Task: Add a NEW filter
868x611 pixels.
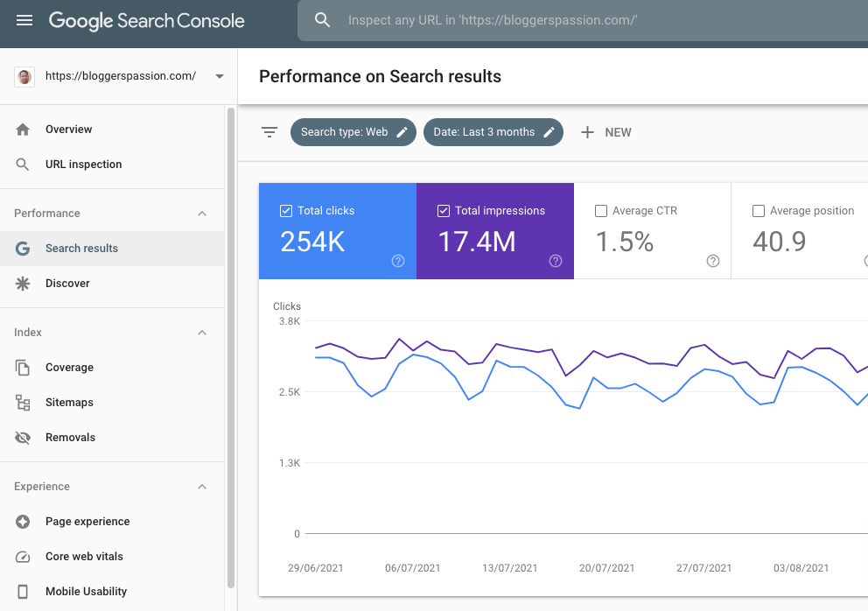Action: [x=606, y=132]
